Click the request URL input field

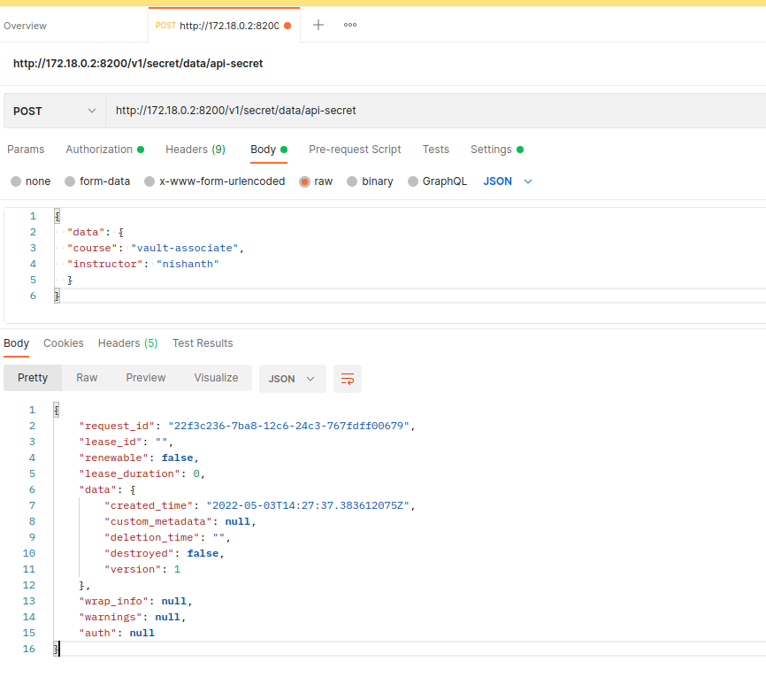click(x=433, y=112)
